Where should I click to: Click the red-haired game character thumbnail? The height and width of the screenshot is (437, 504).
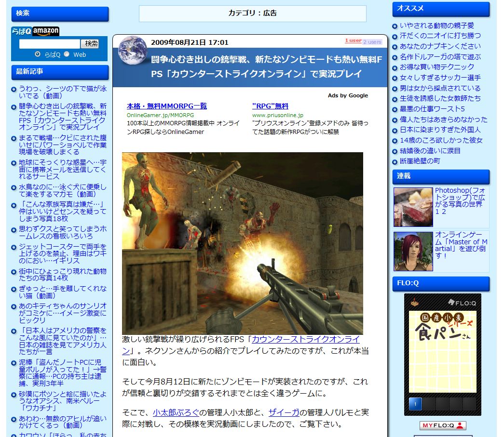pyautogui.click(x=413, y=252)
